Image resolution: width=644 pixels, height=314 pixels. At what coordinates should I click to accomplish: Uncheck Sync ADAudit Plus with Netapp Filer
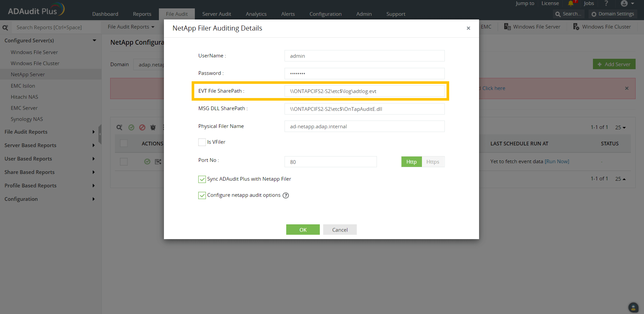click(202, 179)
